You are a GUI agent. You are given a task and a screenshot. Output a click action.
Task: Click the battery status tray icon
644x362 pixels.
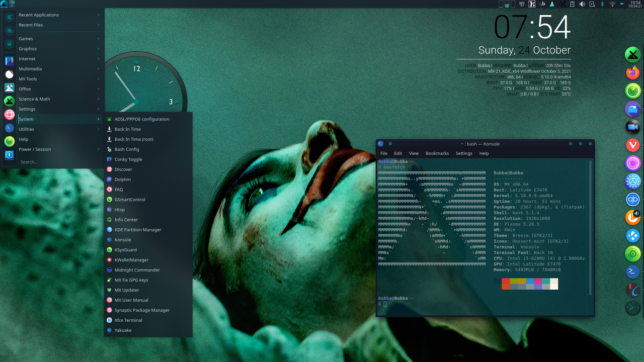(592, 4)
